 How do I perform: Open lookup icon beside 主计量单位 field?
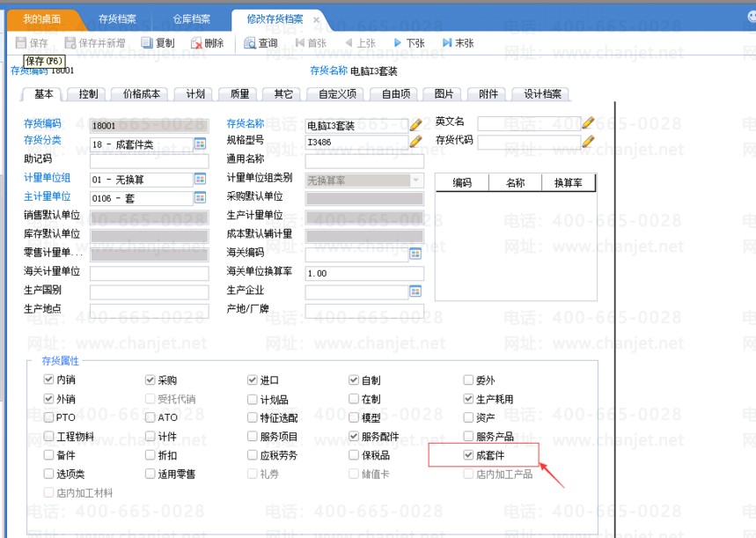click(x=200, y=197)
